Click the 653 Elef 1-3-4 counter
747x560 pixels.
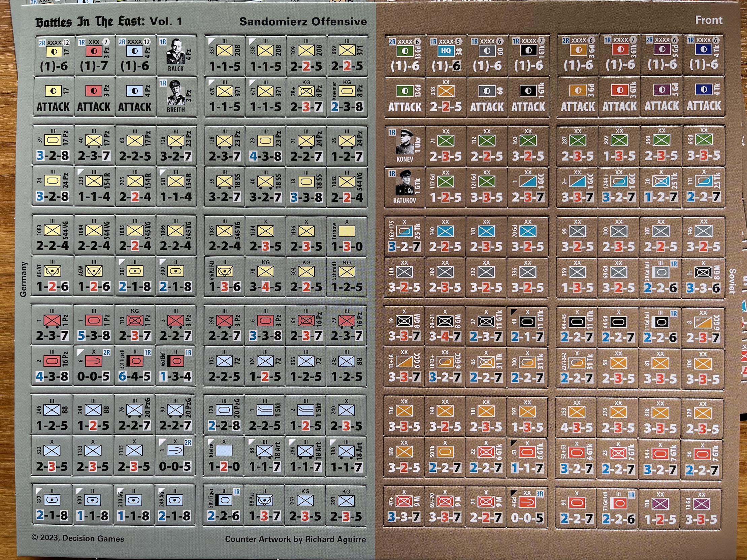point(176,366)
